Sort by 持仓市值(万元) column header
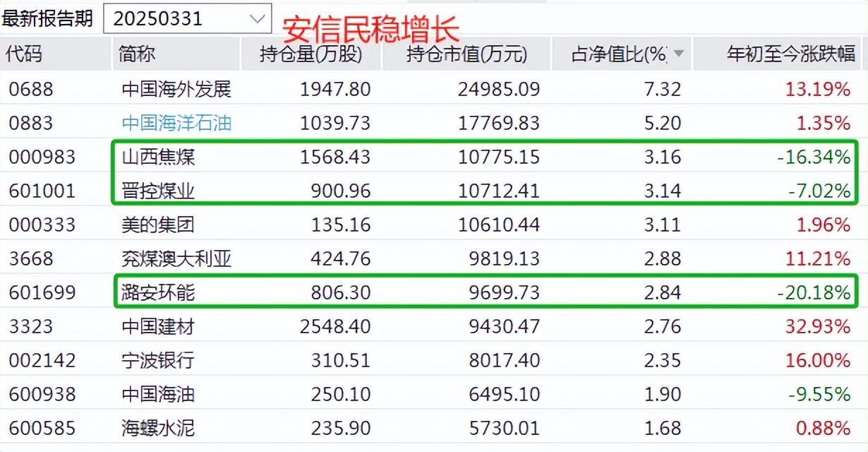The image size is (868, 452). coord(466,54)
